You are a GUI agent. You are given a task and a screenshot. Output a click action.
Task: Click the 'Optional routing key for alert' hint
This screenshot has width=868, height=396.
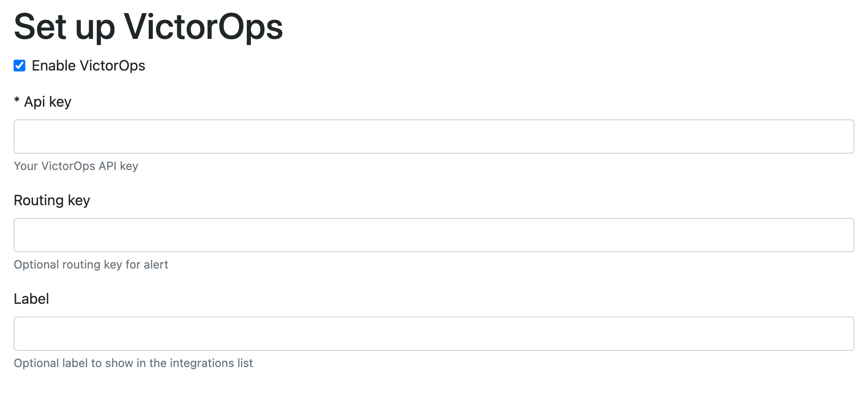click(91, 265)
